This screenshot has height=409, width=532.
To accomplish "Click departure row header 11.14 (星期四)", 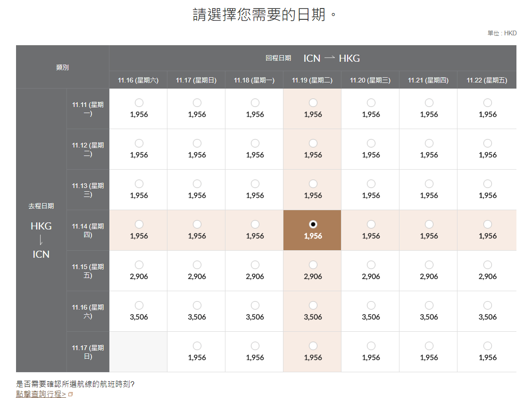I will click(88, 230).
